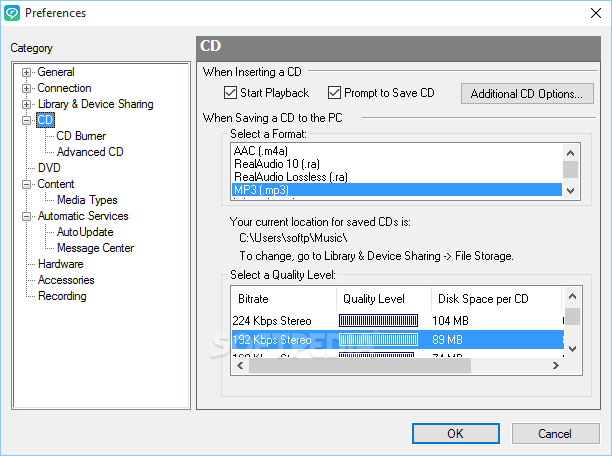The height and width of the screenshot is (456, 612).
Task: Close the Preferences window
Action: coord(596,13)
